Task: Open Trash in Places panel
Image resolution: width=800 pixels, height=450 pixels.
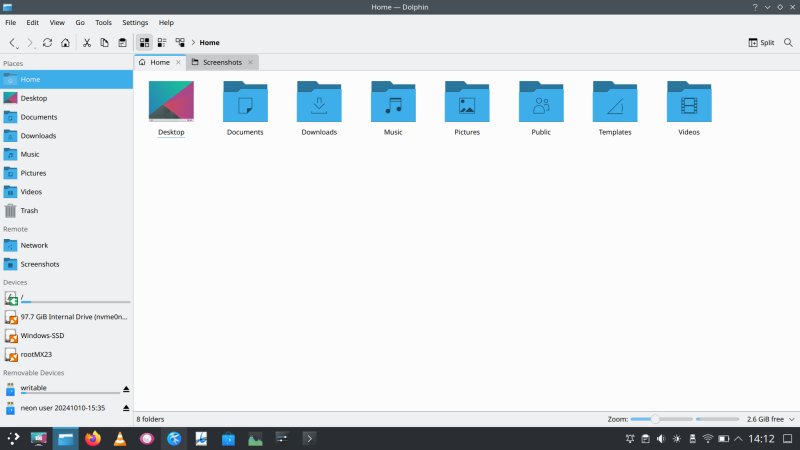Action: click(29, 210)
